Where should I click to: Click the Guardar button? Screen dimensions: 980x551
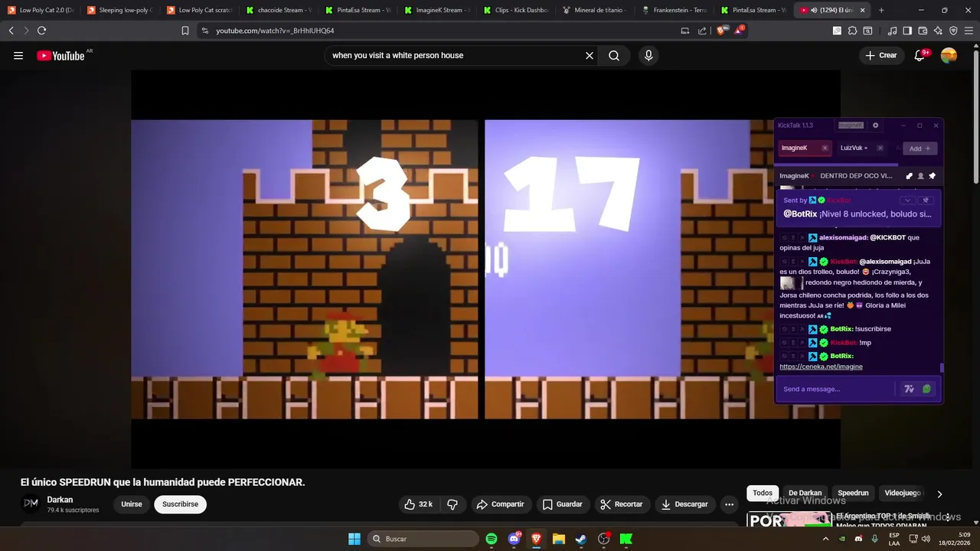pyautogui.click(x=562, y=504)
